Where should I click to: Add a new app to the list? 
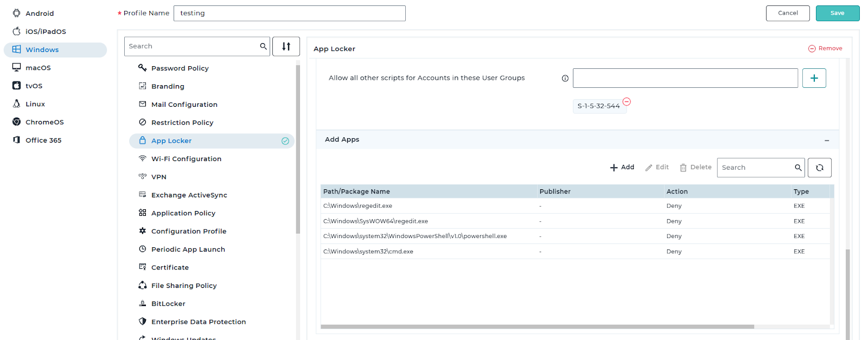click(x=622, y=168)
